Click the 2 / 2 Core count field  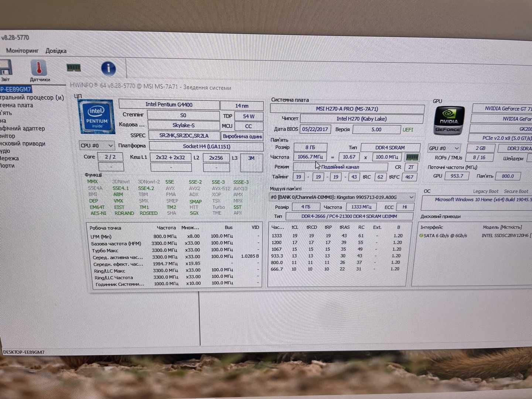pos(110,157)
